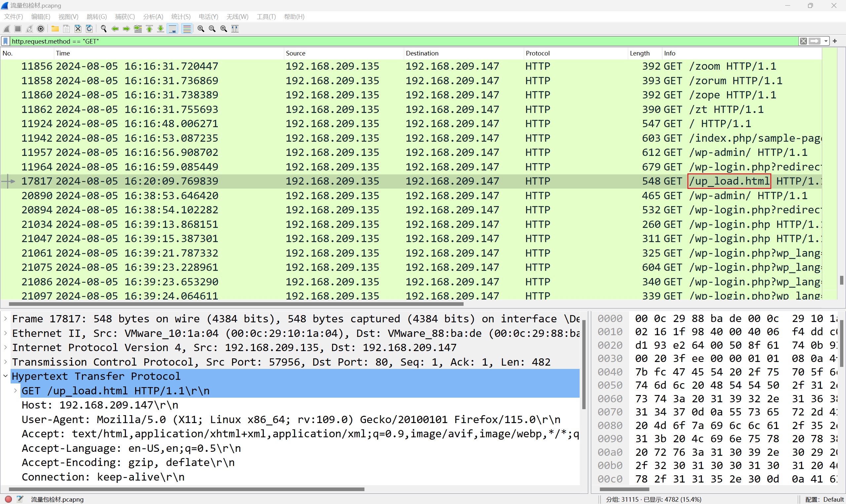Open the 分析(A) menu
The image size is (846, 504).
[153, 17]
